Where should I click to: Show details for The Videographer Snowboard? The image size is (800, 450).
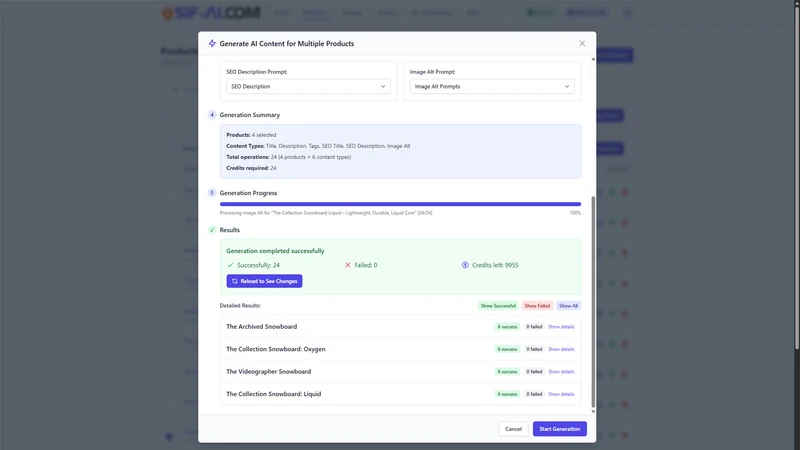pos(561,371)
